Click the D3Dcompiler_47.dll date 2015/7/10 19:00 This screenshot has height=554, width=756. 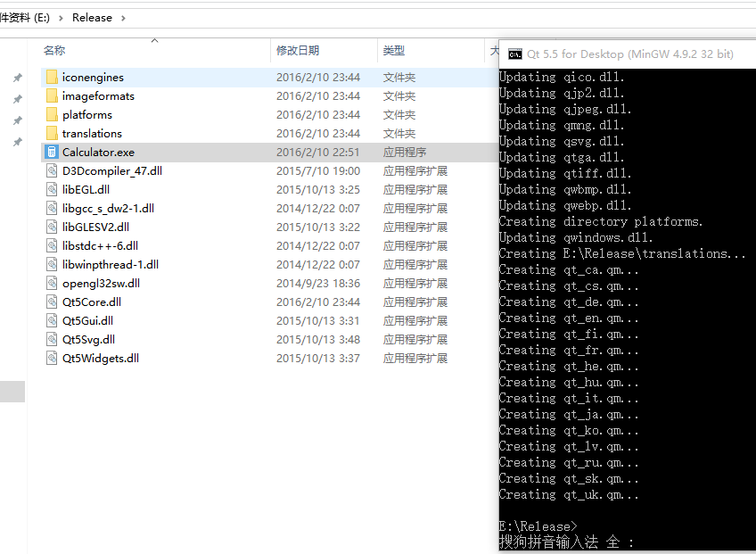click(x=317, y=170)
